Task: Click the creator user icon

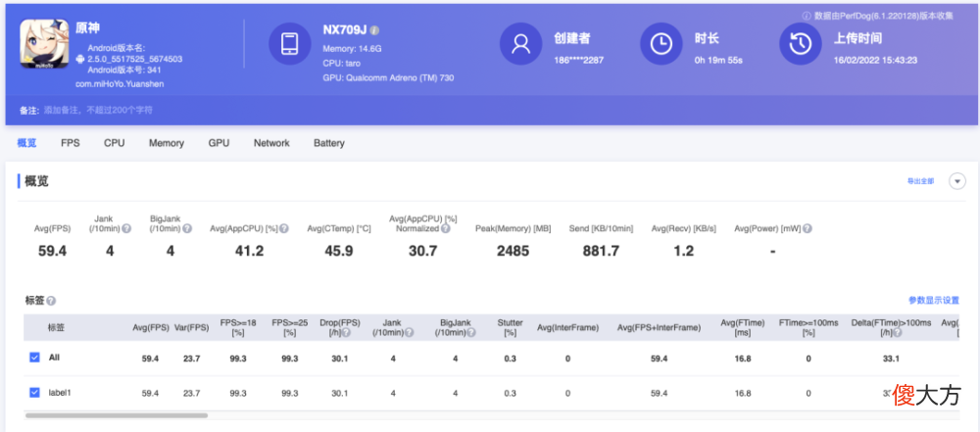Action: [x=521, y=44]
